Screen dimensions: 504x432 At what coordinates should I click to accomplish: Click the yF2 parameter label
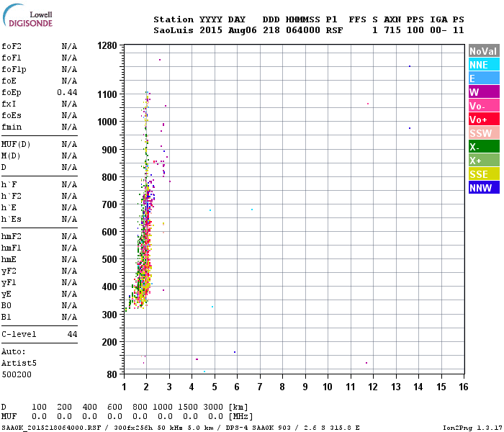pos(9,271)
